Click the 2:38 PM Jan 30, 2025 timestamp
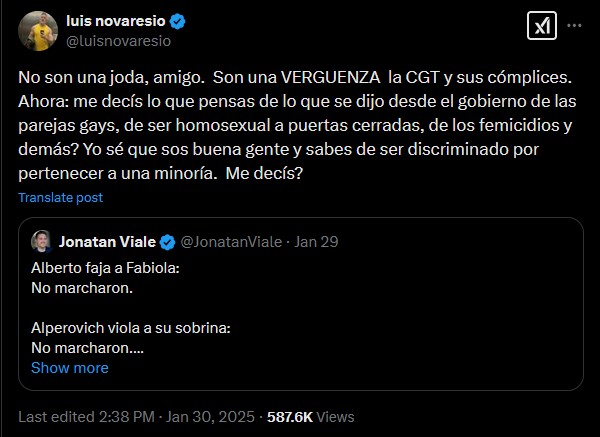 pos(190,416)
